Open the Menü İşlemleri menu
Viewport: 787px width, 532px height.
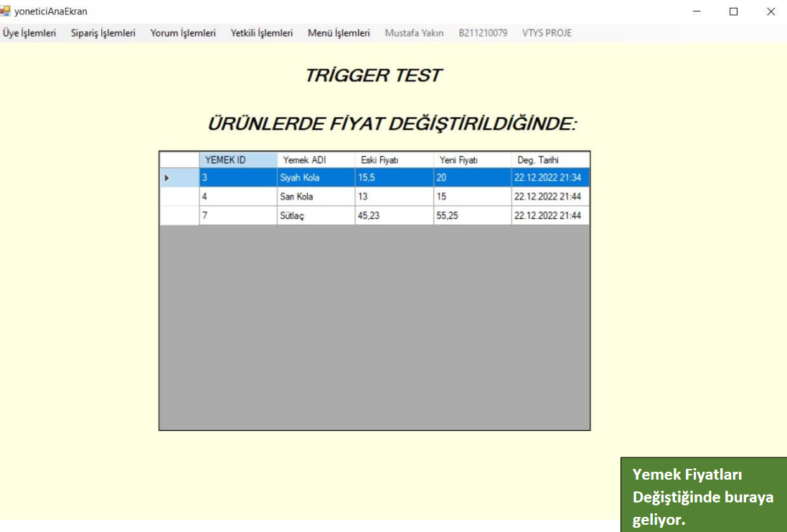click(339, 33)
